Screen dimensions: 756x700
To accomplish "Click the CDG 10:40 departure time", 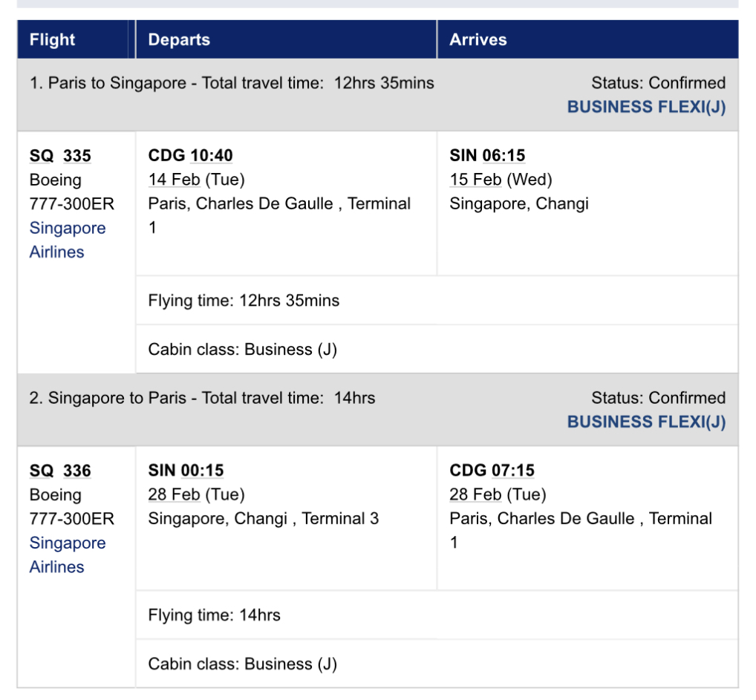I will [190, 156].
